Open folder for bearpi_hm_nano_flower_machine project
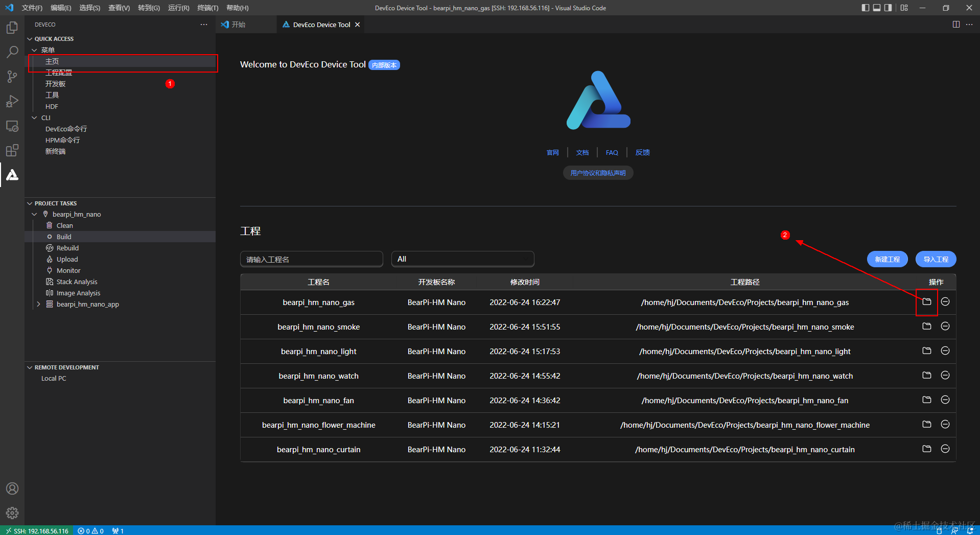This screenshot has height=535, width=980. pyautogui.click(x=927, y=424)
